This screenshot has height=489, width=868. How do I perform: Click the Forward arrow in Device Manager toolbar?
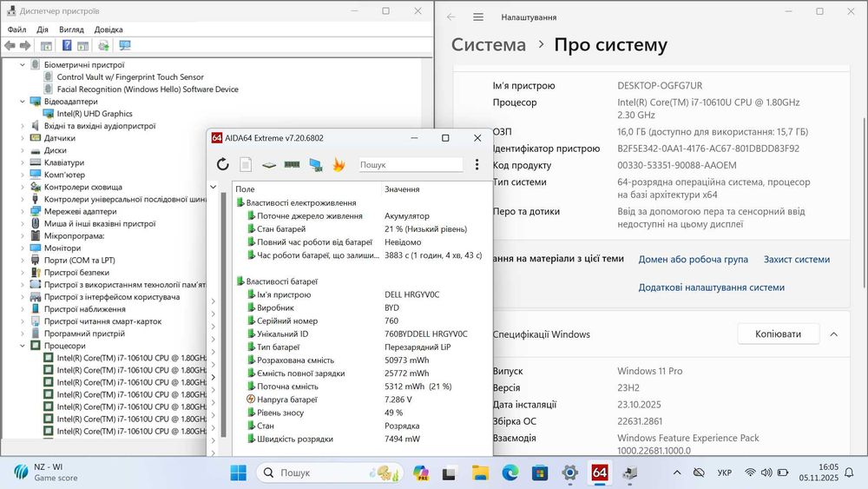click(25, 45)
